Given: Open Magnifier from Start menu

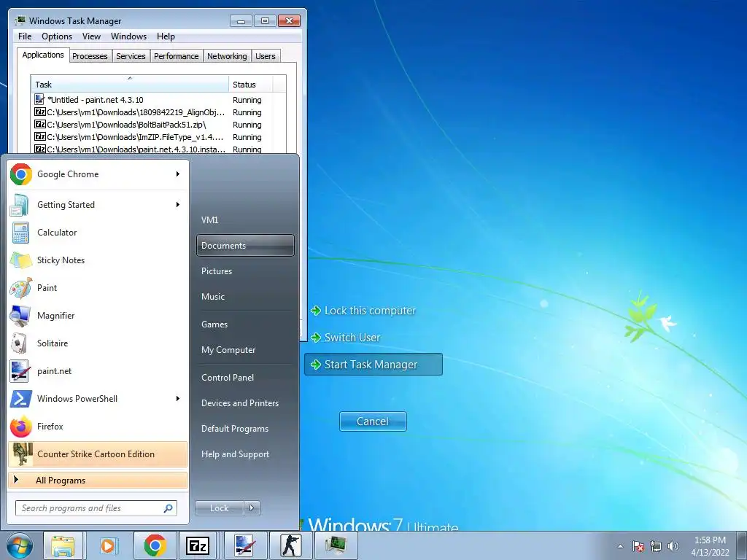Looking at the screenshot, I should point(97,315).
